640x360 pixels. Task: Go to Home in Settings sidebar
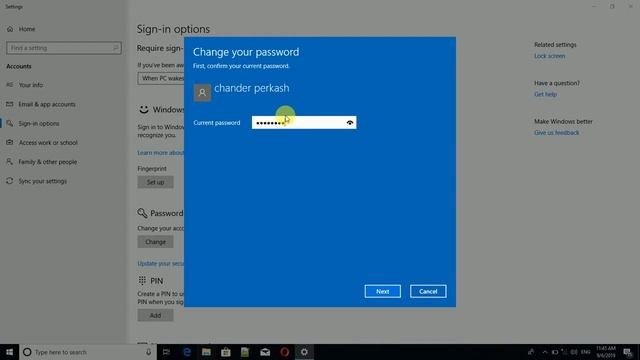27,29
